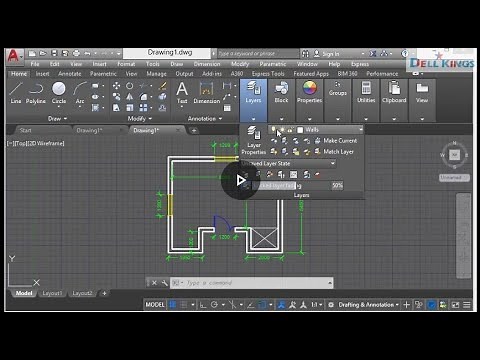
Task: Expand the Annotation panel
Action: [205, 118]
